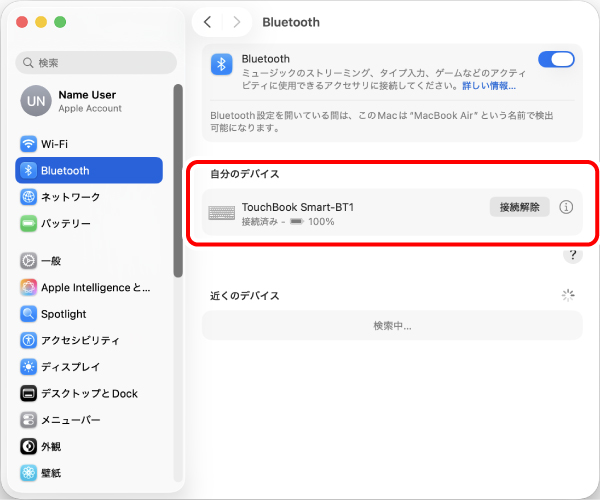Click the デスクトップとDock icon
The image size is (600, 500).
(28, 393)
